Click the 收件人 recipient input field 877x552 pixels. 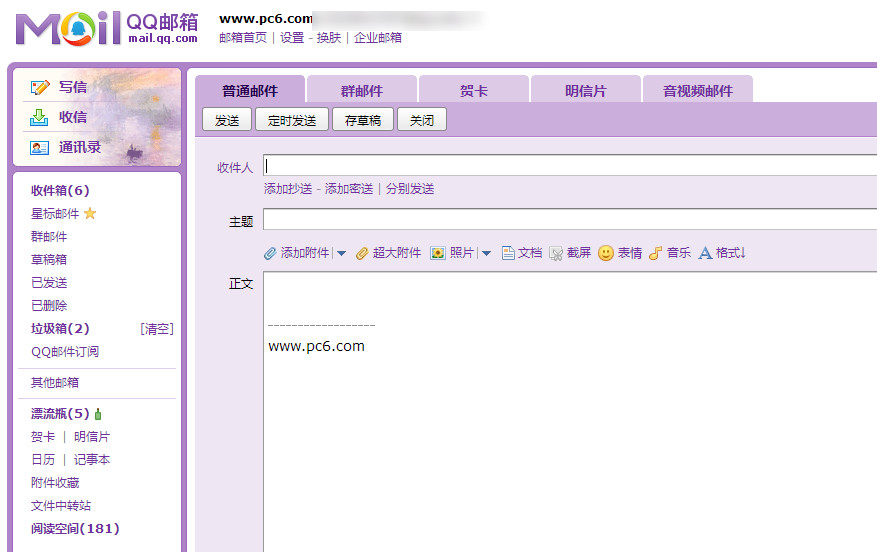tap(570, 166)
